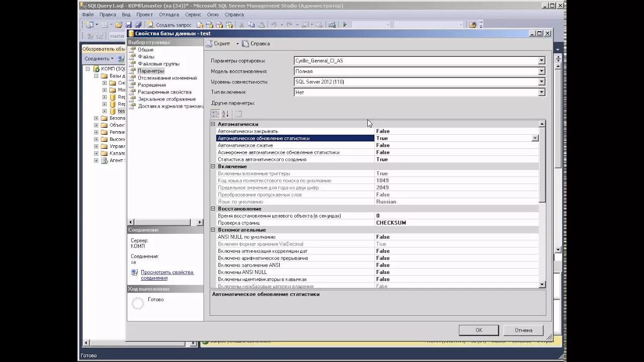
Task: Select the Отслеживание изменений page
Action: [x=168, y=78]
